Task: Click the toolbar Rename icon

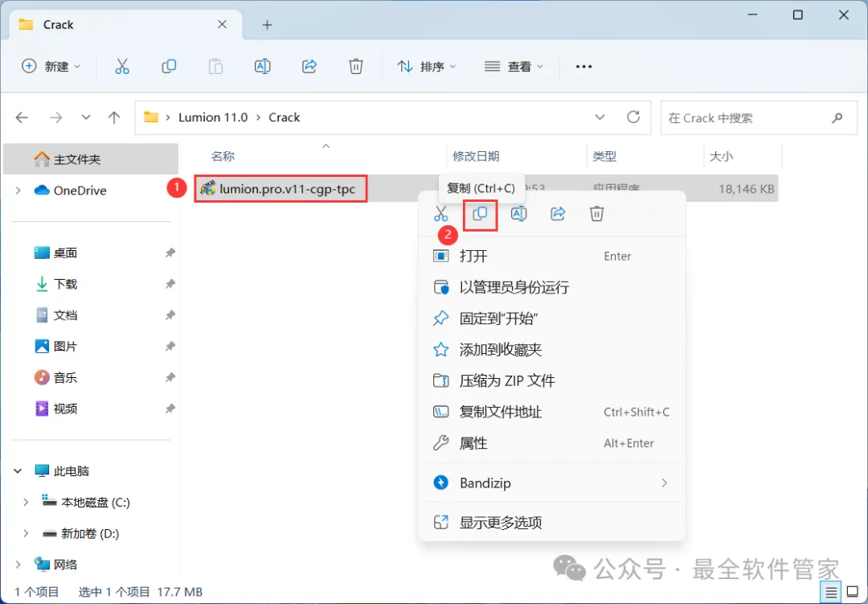Action: click(x=262, y=67)
